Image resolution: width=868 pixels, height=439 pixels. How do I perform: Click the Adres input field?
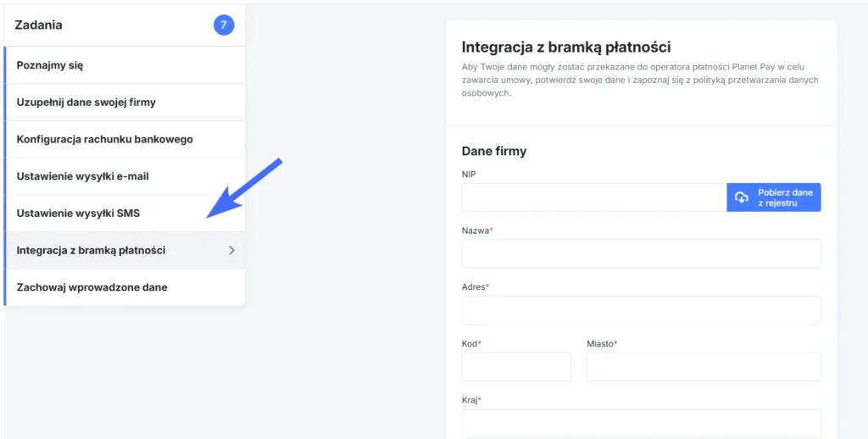click(x=641, y=310)
